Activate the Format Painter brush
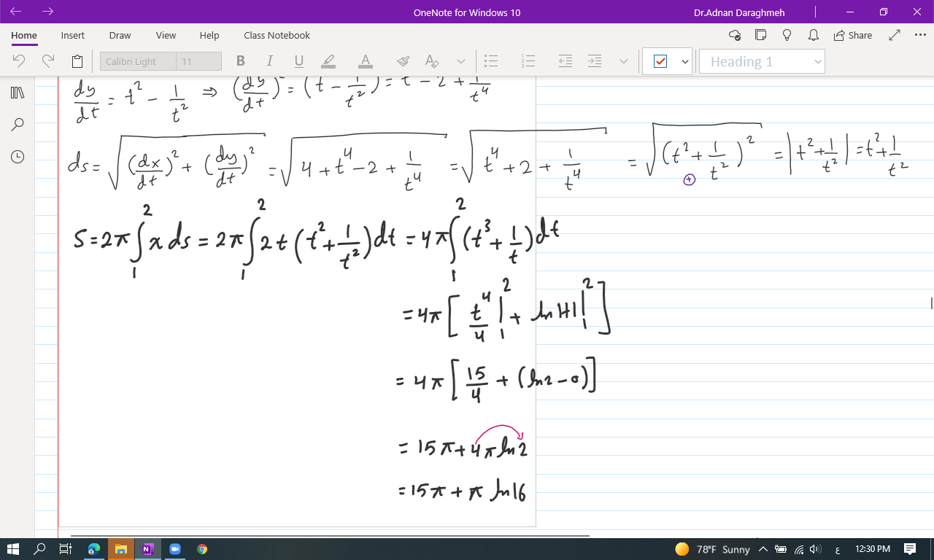934x560 pixels. point(403,61)
